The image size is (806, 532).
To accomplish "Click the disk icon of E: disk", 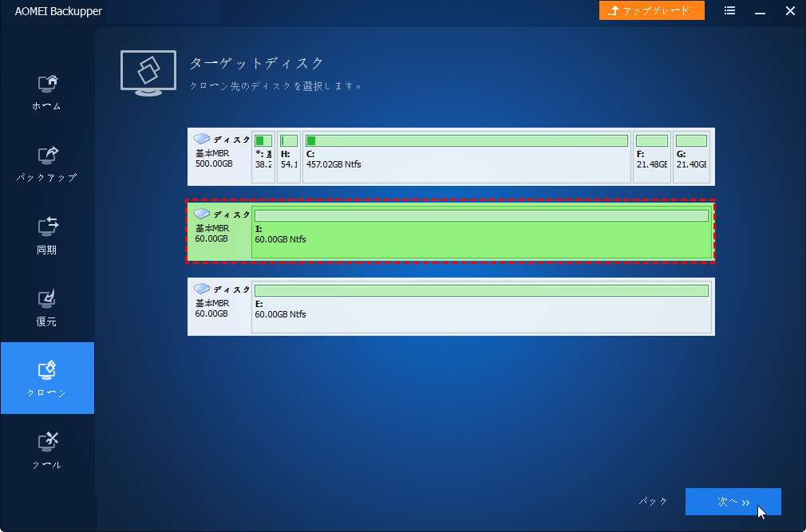I will (x=202, y=289).
